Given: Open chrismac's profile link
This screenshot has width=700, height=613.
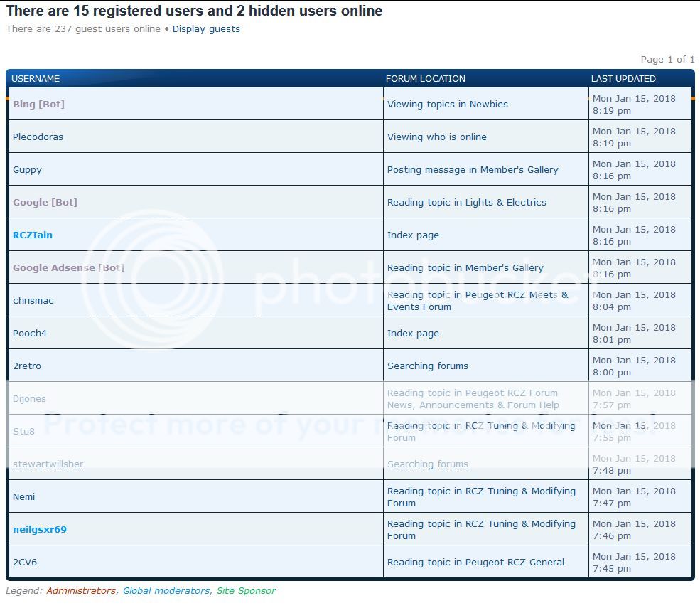Looking at the screenshot, I should pyautogui.click(x=33, y=301).
